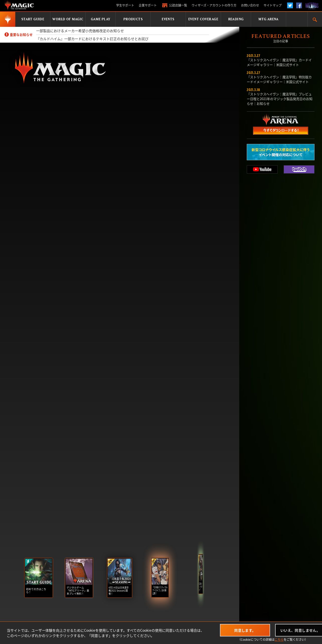Click the Magic The Gathering header logo
322x644 pixels.
tap(19, 5)
